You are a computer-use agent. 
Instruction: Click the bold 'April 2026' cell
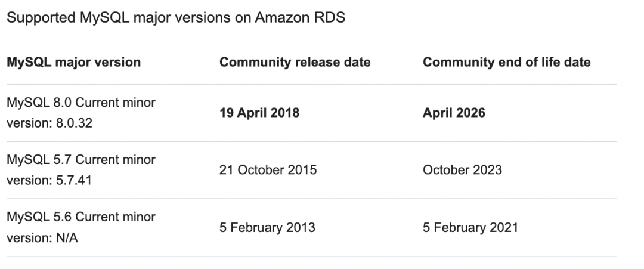pos(454,113)
